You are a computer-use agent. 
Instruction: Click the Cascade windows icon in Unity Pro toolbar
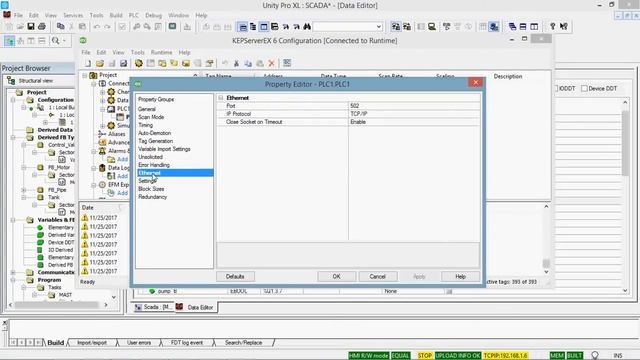512,27
